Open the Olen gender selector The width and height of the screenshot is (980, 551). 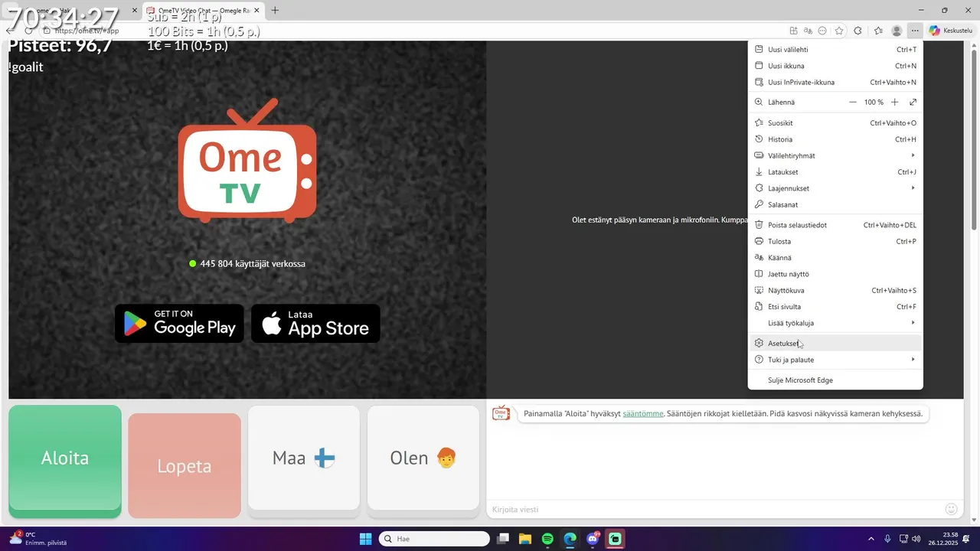click(x=423, y=458)
